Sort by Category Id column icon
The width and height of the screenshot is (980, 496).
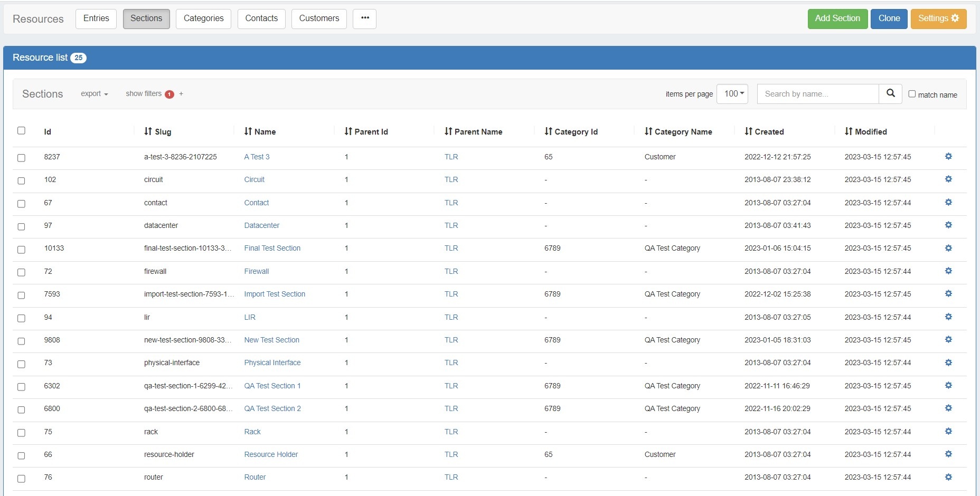pos(548,131)
